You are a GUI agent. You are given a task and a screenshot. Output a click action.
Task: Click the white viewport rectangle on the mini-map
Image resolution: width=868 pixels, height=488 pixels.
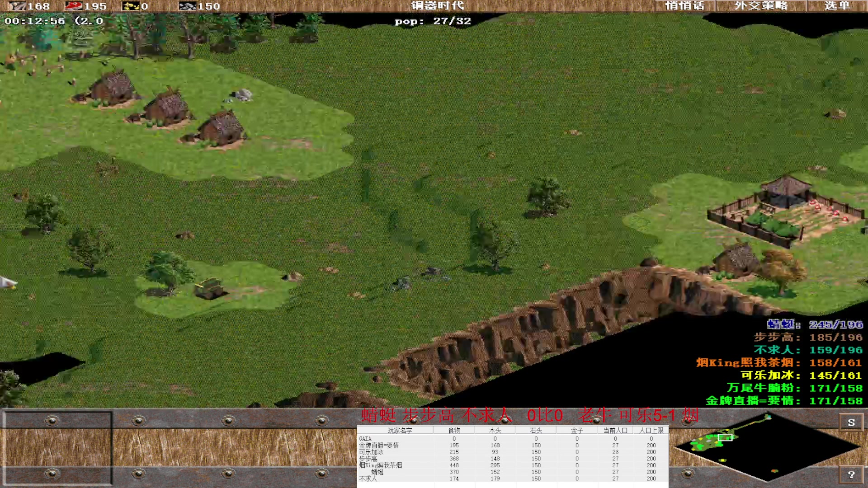[x=725, y=437]
